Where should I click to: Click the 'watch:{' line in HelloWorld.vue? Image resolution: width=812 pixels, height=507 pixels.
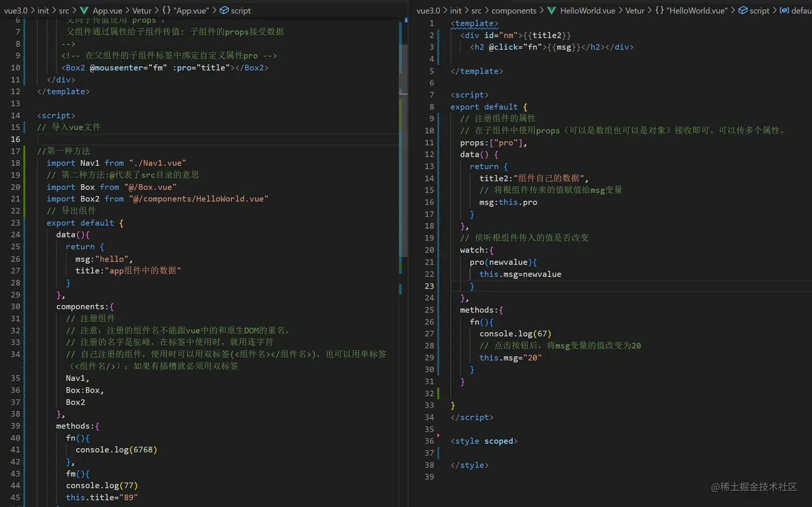[x=476, y=250]
